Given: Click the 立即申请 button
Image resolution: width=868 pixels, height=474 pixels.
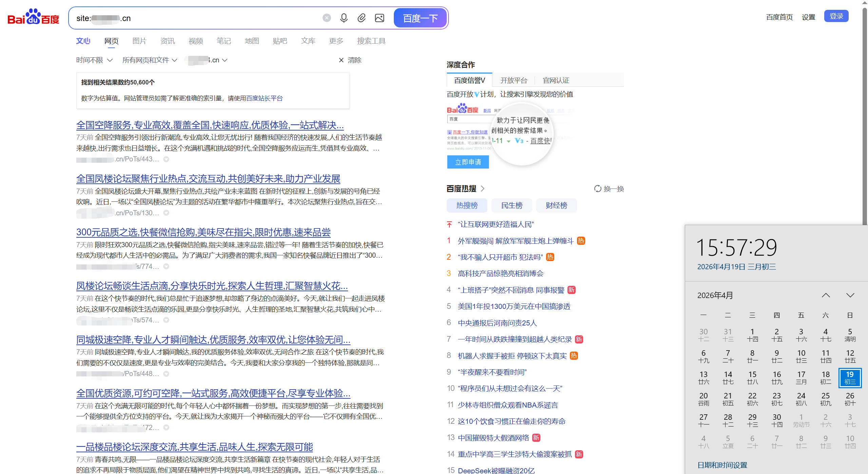Looking at the screenshot, I should click(x=468, y=162).
